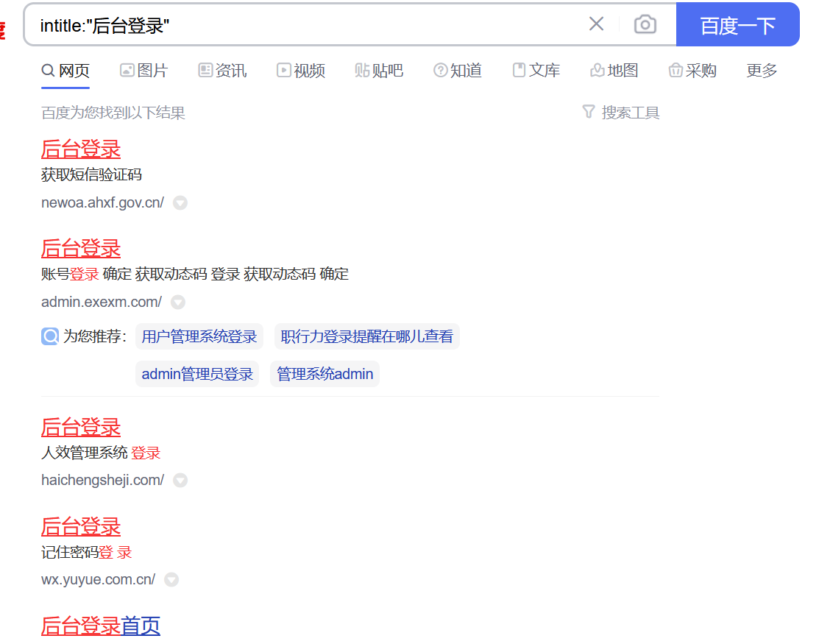This screenshot has width=819, height=644.
Task: Open 搜索工具 filter options
Action: tap(621, 113)
